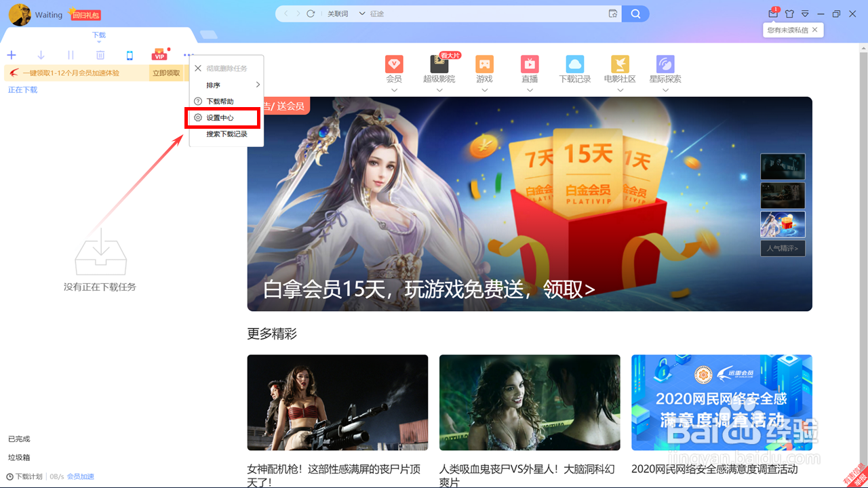Expand the chevron under 星际探索
Viewport: 868px width, 488px height.
(665, 89)
